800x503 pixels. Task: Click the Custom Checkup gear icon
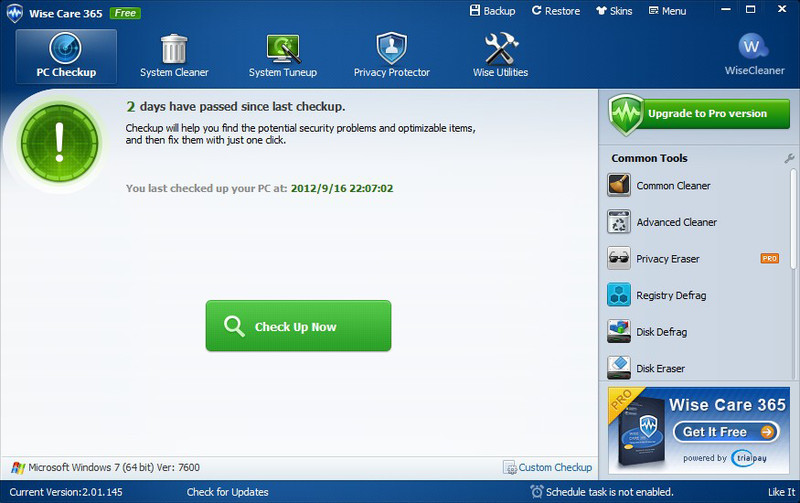(x=509, y=467)
